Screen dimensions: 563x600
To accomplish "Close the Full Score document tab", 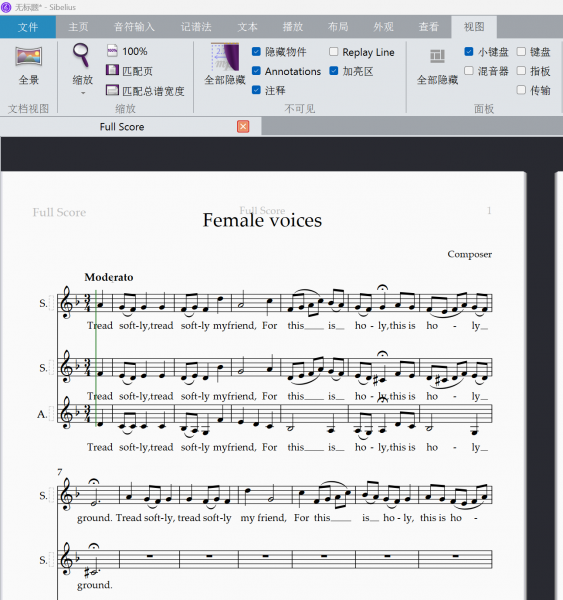I will (x=243, y=127).
